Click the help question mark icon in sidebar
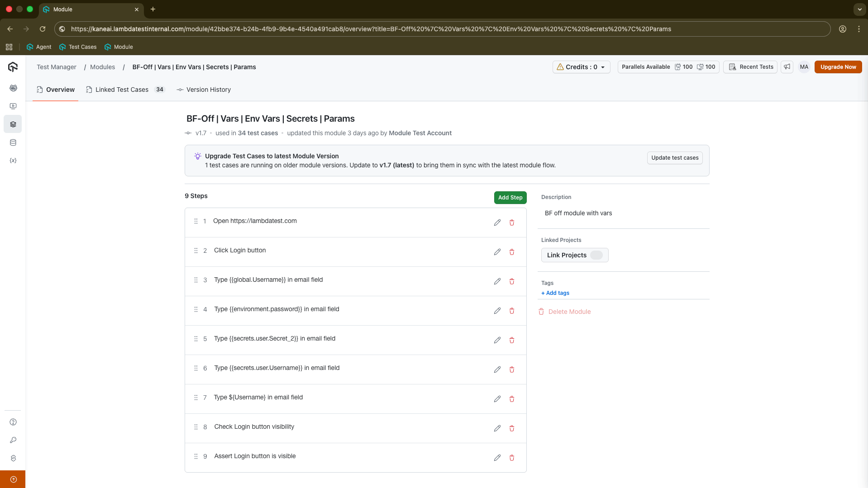The width and height of the screenshot is (868, 488). pyautogui.click(x=13, y=422)
